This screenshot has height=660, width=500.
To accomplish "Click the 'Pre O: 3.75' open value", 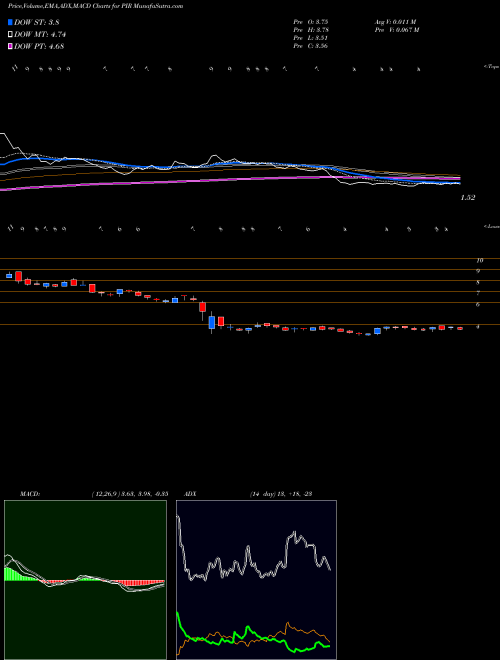I will coord(311,21).
